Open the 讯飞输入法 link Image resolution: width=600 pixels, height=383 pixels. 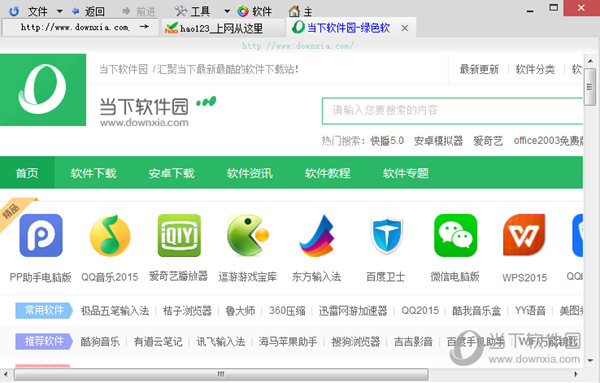[221, 341]
